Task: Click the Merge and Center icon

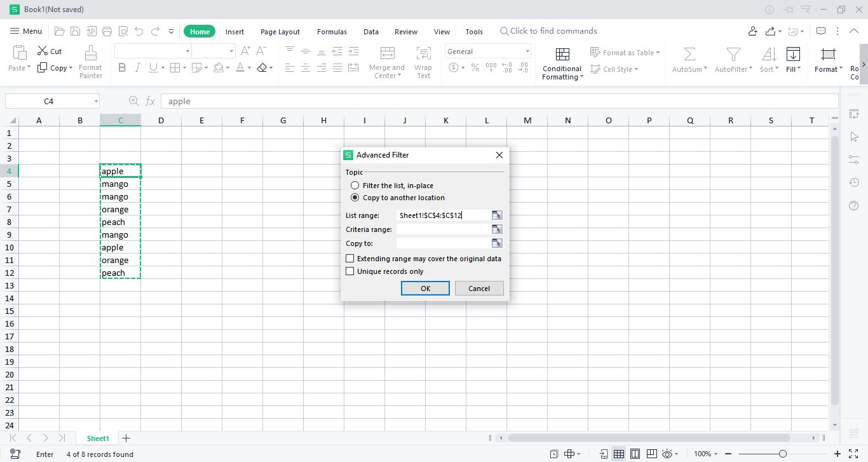Action: coord(386,53)
